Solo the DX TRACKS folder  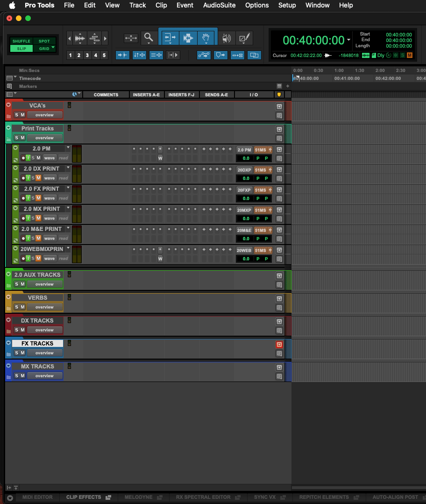[x=17, y=330]
